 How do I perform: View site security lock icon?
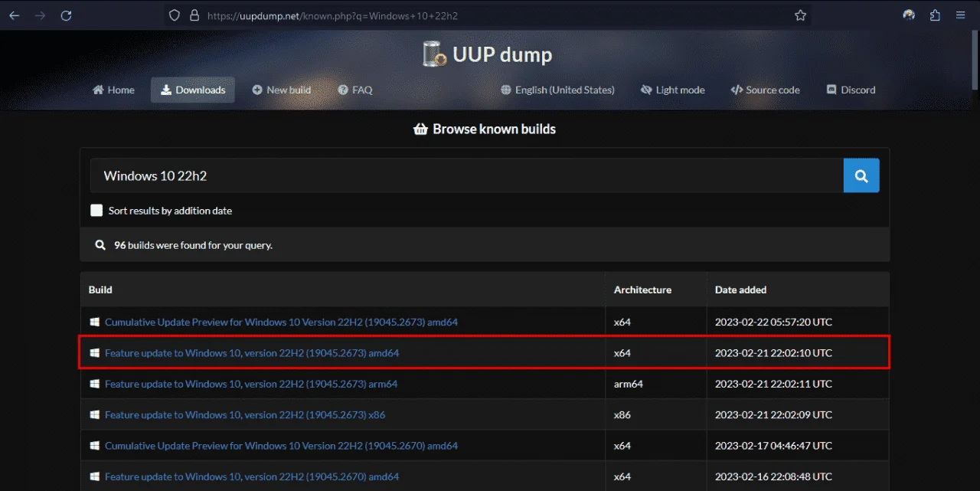[x=194, y=15]
